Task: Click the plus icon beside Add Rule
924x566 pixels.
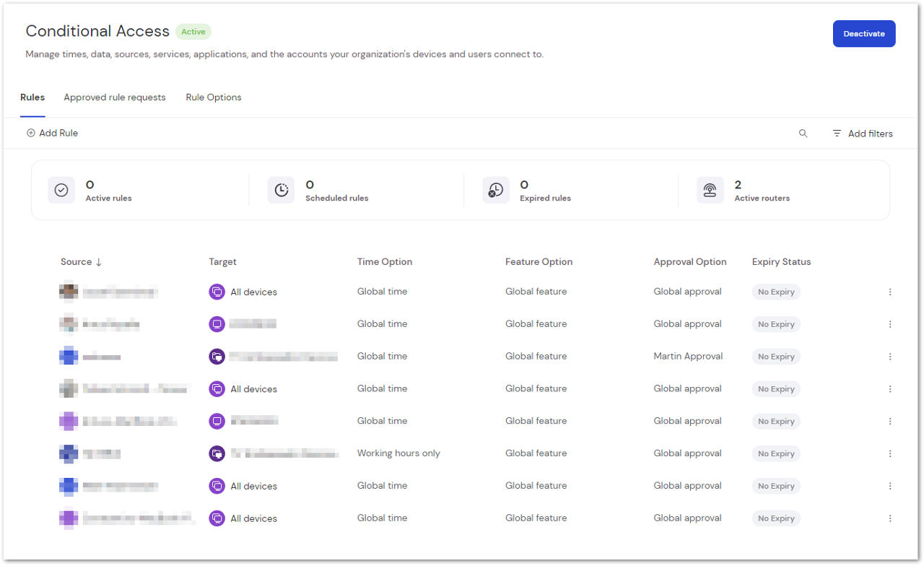Action: point(30,133)
